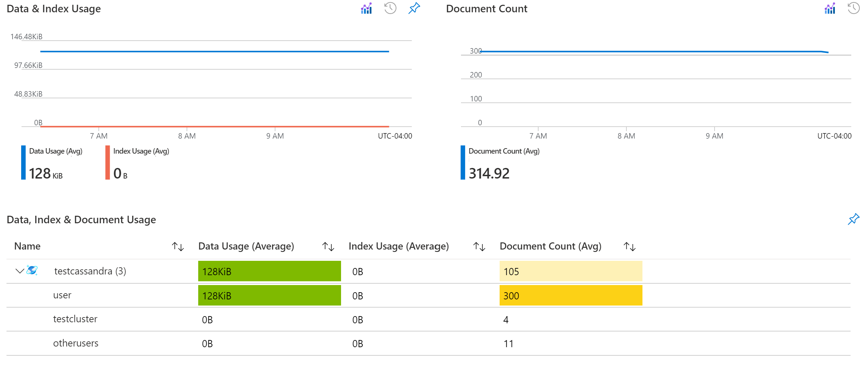Select the user table row

pos(62,295)
